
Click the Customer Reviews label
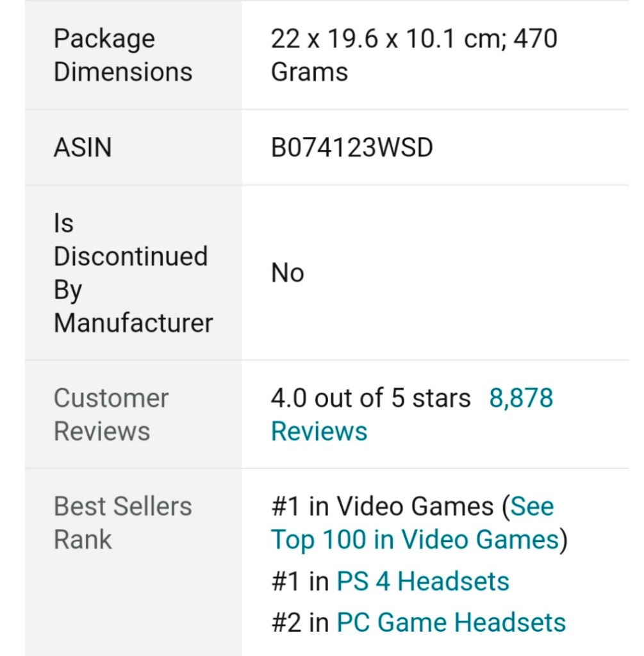111,414
